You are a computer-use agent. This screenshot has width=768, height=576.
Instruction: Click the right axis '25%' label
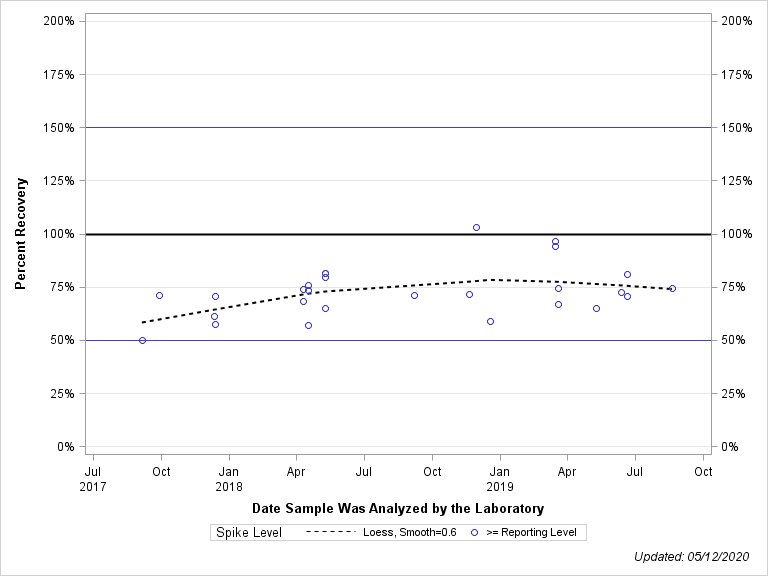733,394
